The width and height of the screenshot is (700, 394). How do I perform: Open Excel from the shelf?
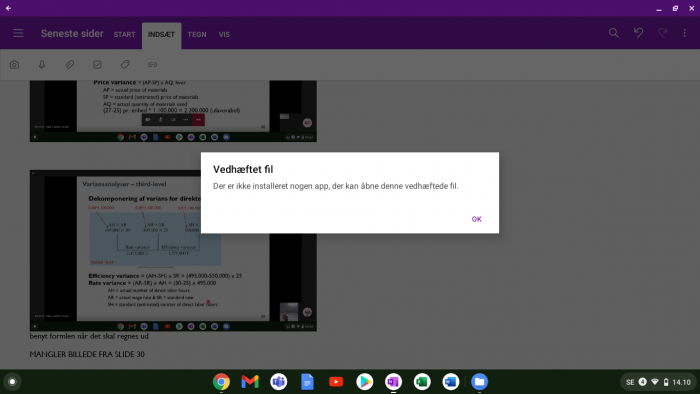[x=422, y=382]
